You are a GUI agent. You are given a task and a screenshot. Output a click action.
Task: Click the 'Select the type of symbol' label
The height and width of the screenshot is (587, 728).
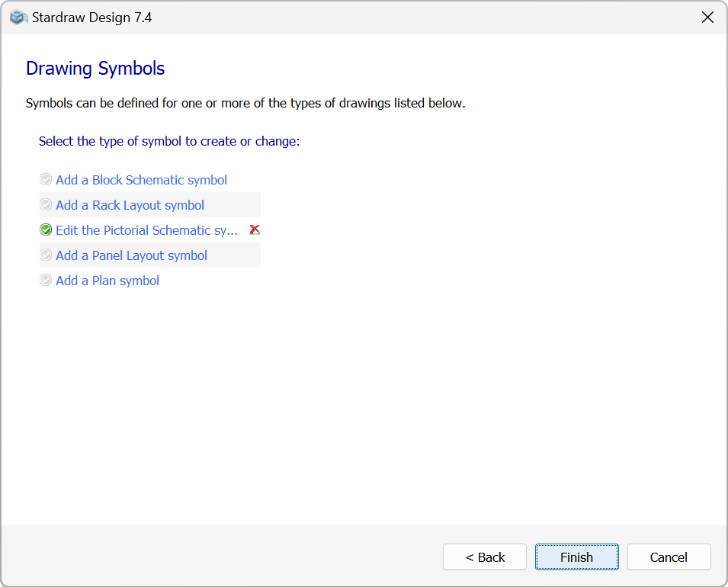coord(169,141)
